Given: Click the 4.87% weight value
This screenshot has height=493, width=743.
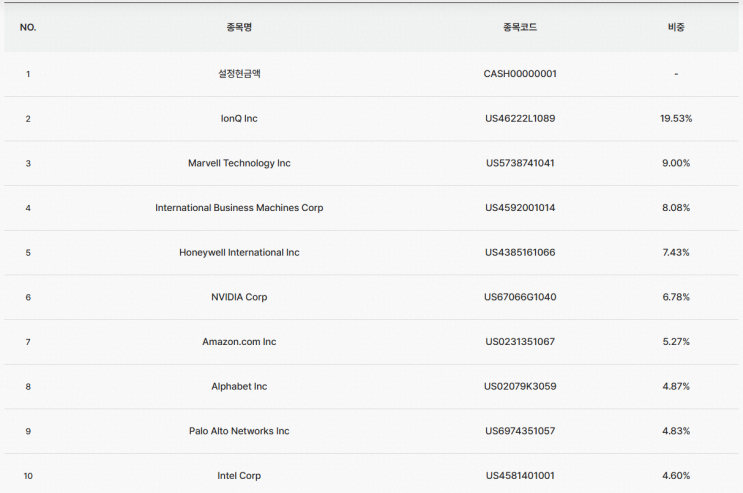Looking at the screenshot, I should pyautogui.click(x=676, y=386).
